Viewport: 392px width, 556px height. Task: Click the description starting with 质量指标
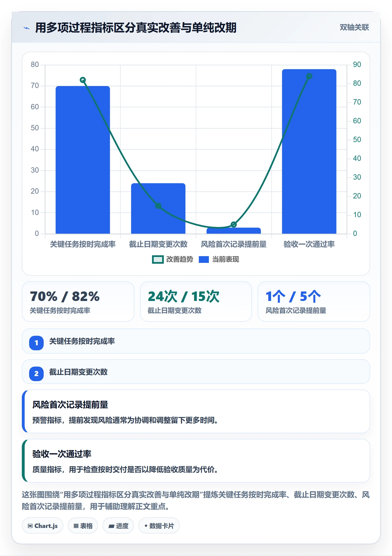point(125,469)
